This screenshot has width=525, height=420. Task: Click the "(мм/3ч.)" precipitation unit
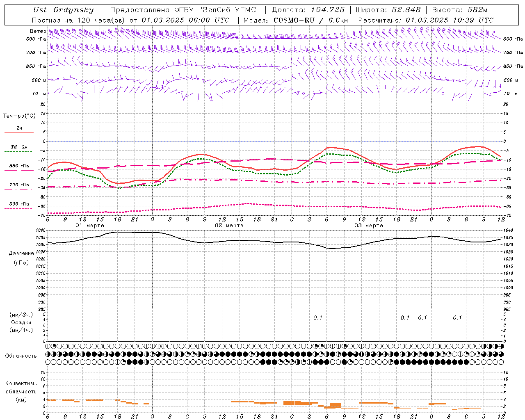click(x=21, y=315)
